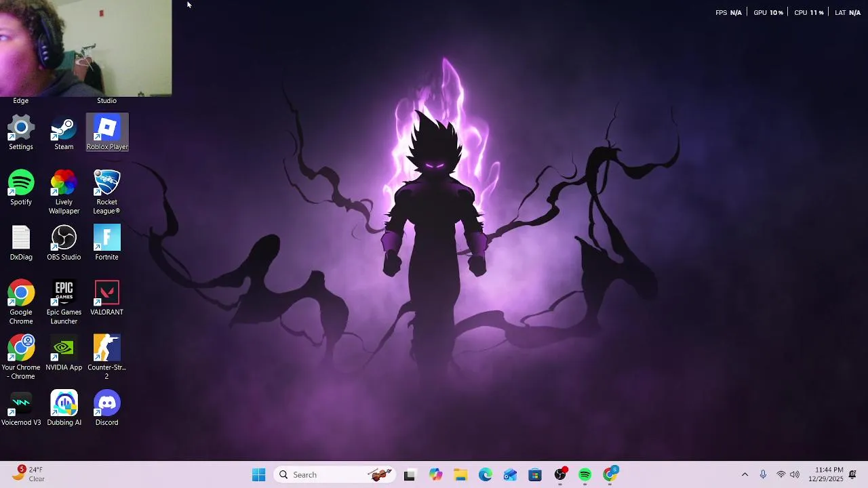The height and width of the screenshot is (488, 868).
Task: Open OBS Studio desktop shortcut
Action: point(64,243)
